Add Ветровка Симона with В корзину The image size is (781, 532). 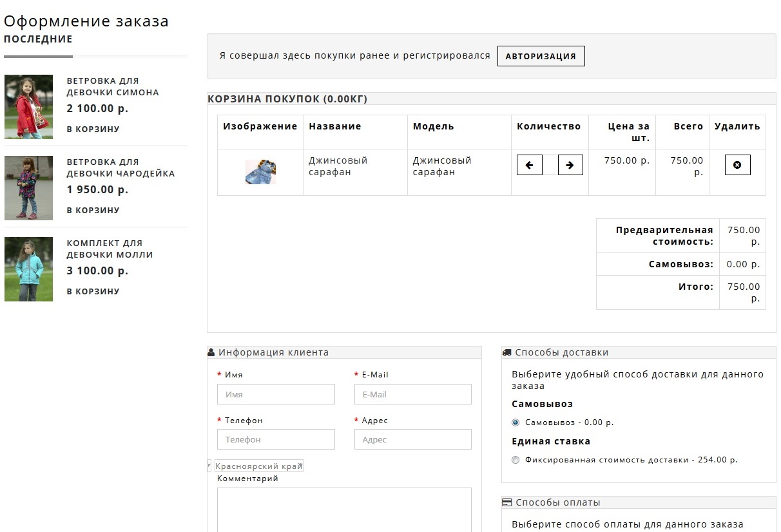93,129
